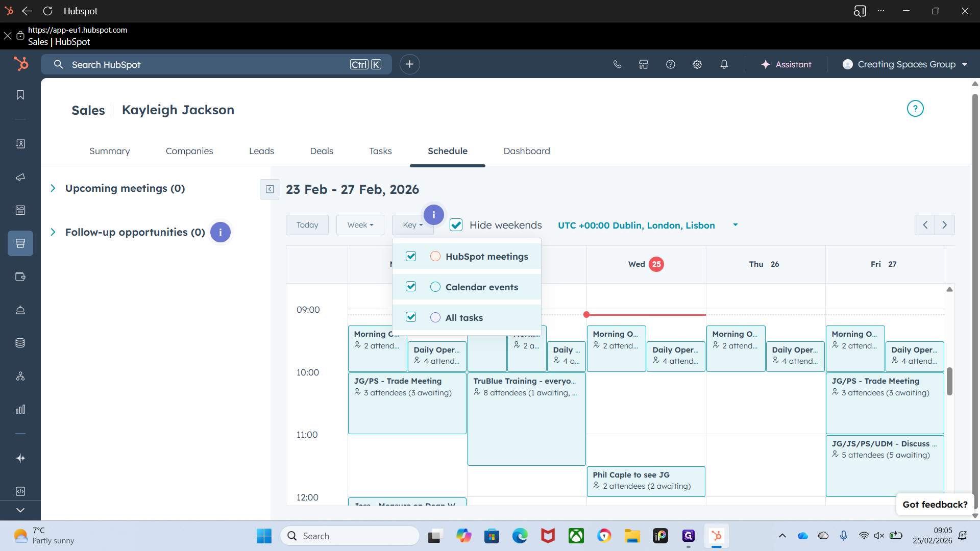Image resolution: width=980 pixels, height=551 pixels.
Task: Click the HubSpot sprocket logo
Action: (21, 64)
